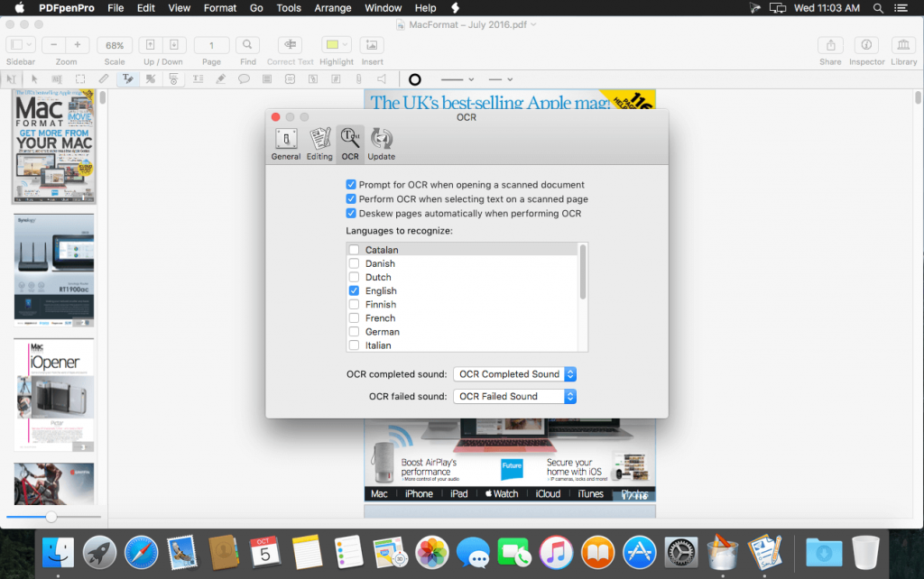Screen dimensions: 924x579
Task: Open the Update preferences pane
Action: 381,142
